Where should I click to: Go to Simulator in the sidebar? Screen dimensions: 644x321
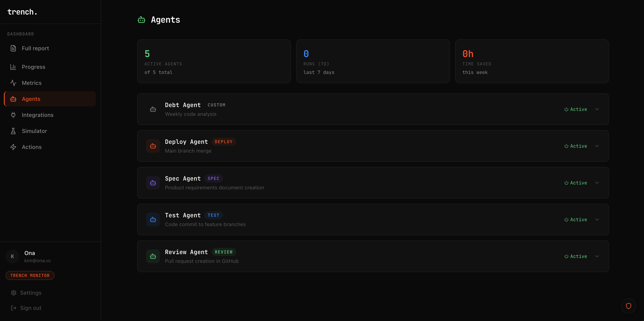(x=34, y=131)
